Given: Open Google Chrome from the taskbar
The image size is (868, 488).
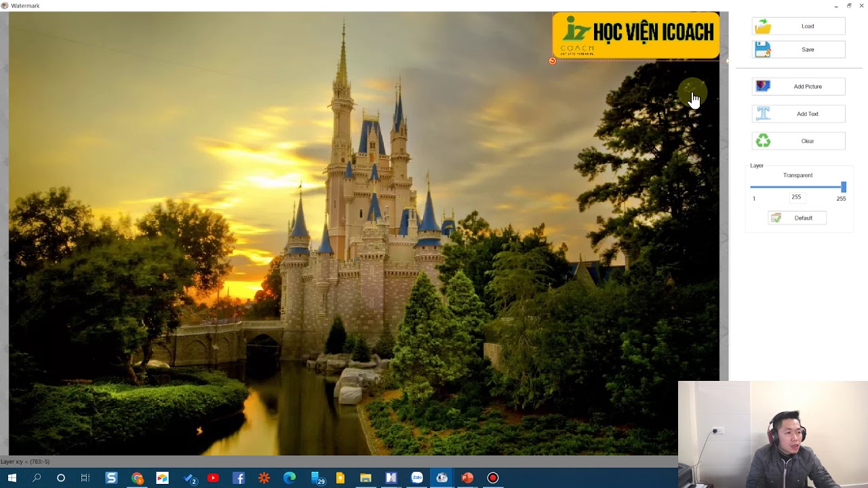Looking at the screenshot, I should [137, 478].
